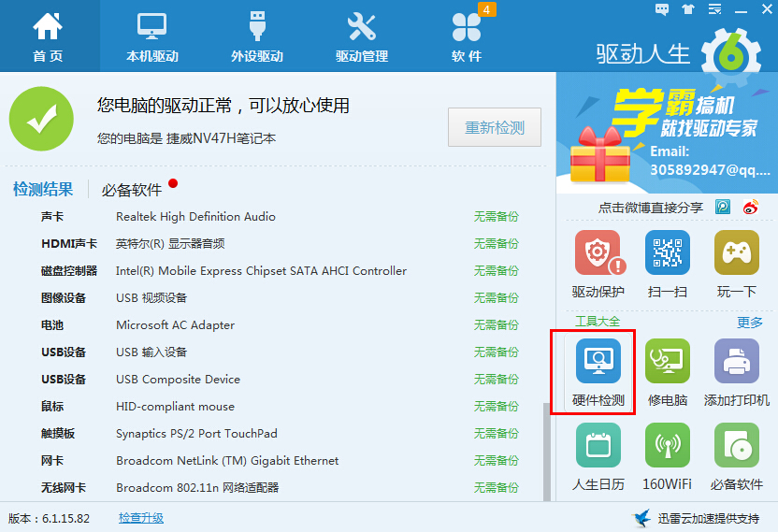
Task: Open 添加打印机 printer tool
Action: (736, 373)
